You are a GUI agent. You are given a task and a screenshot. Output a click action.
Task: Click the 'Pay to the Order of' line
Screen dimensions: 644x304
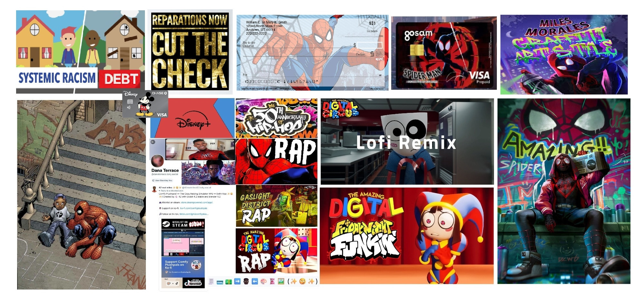[297, 45]
